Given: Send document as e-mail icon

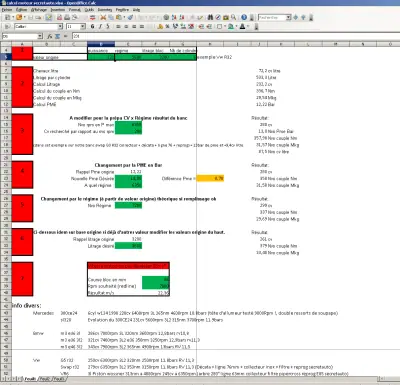Looking at the screenshot, I should point(38,17).
